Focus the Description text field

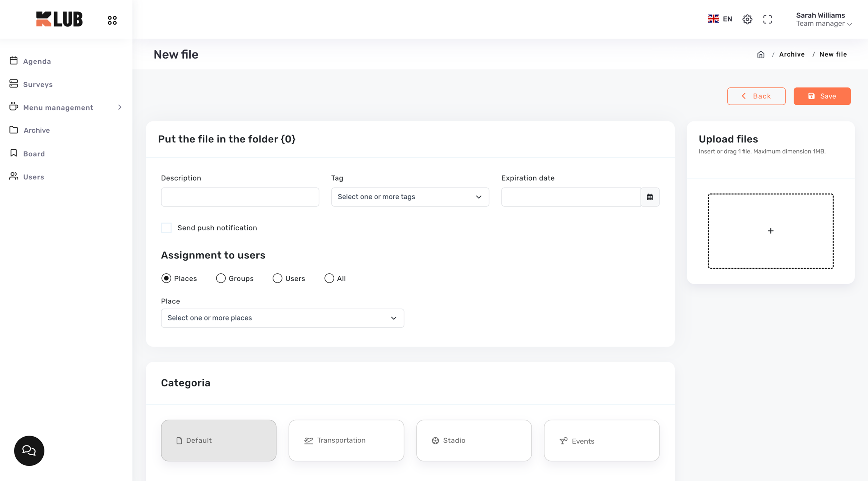click(240, 197)
